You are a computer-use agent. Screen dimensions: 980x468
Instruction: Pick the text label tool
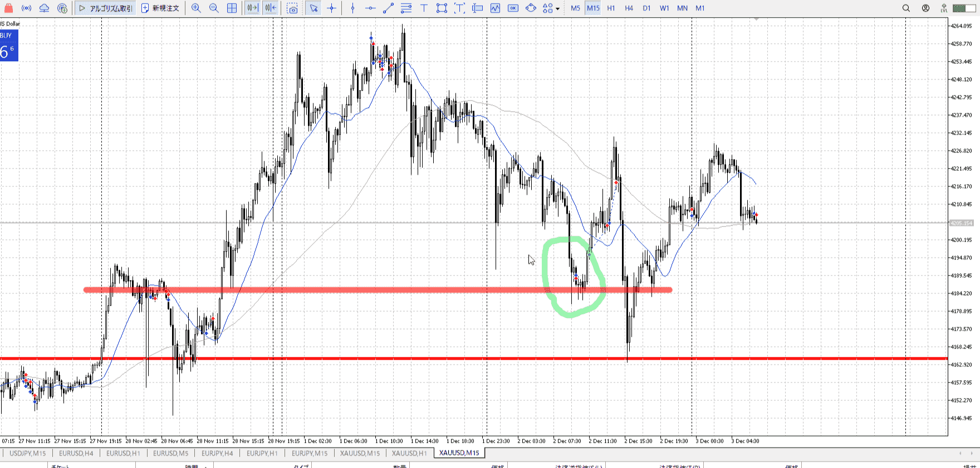424,8
